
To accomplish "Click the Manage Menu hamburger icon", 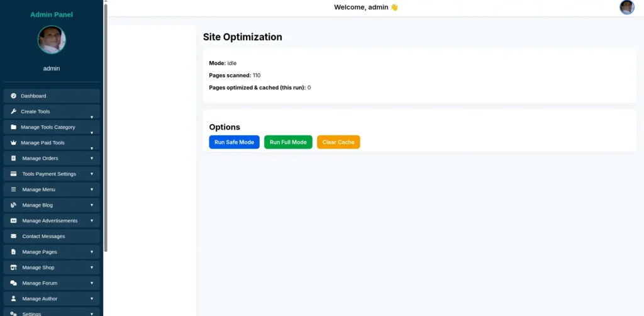I will click(14, 189).
